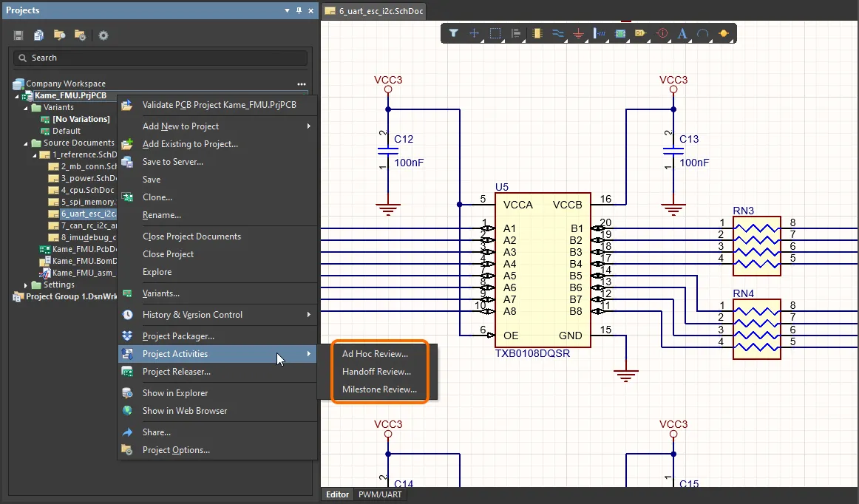Collapse the Kame_FMU.PrjPCB project node
The height and width of the screenshot is (504, 859).
17,96
